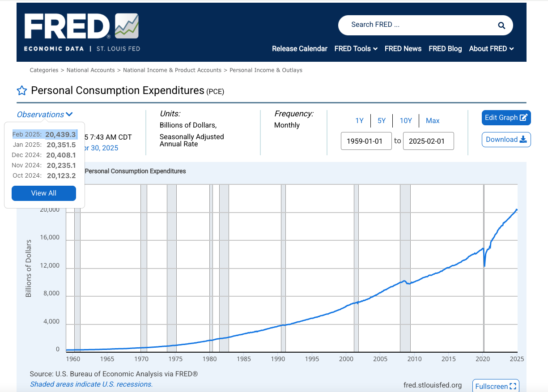
Task: Open the FRED Blog
Action: point(445,49)
